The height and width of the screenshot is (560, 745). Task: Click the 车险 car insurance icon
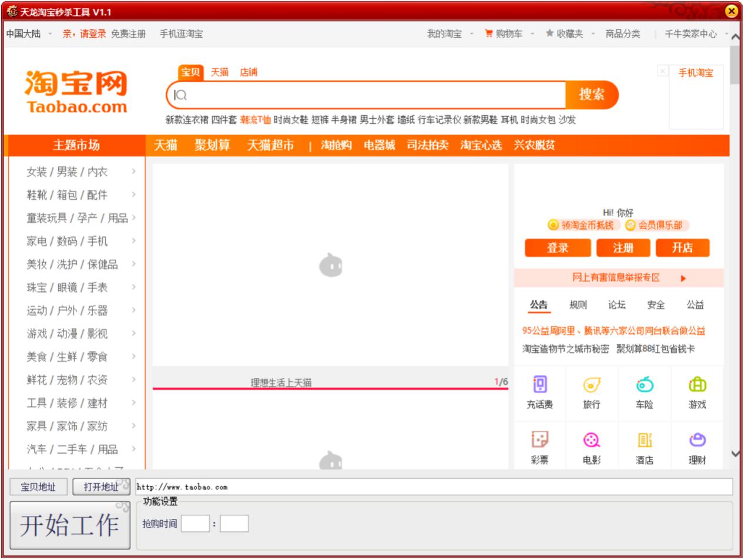coord(644,385)
